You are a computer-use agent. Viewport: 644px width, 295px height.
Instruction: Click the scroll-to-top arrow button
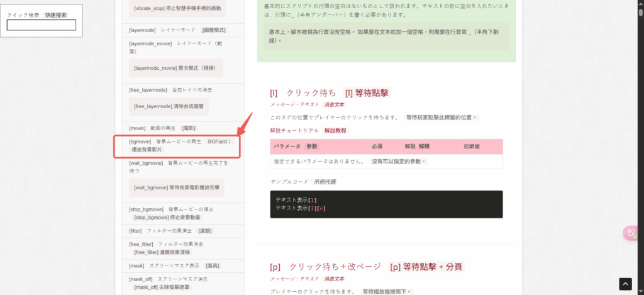click(625, 284)
